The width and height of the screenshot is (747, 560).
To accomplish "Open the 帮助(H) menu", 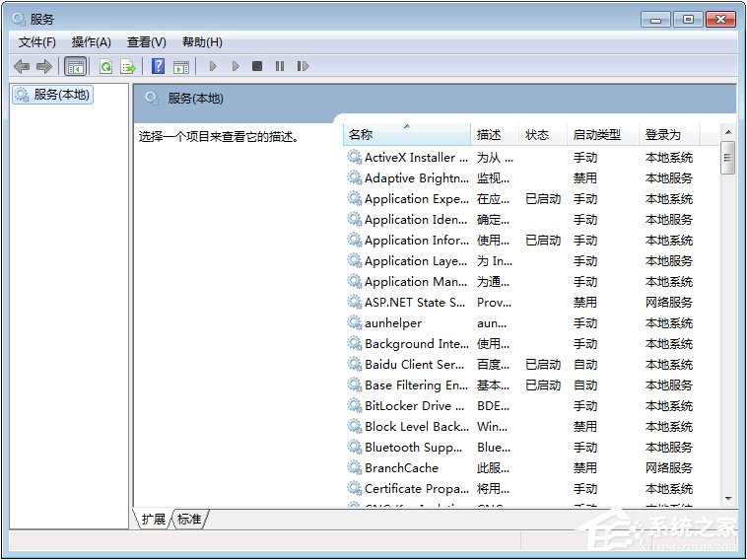I will (x=202, y=42).
